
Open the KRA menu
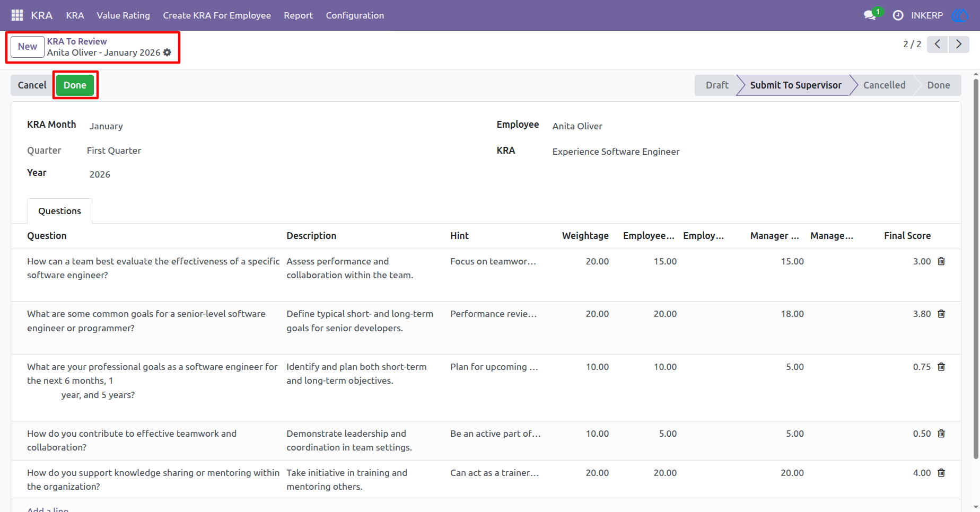(x=75, y=15)
